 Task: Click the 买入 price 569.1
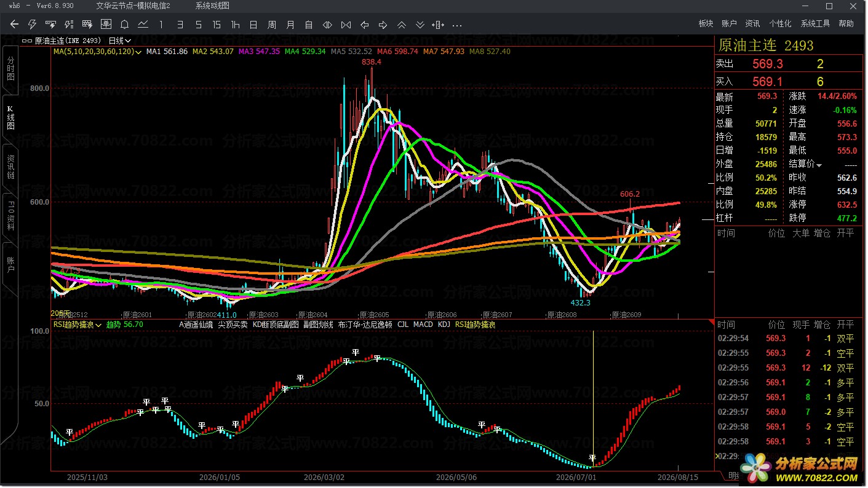pos(768,82)
